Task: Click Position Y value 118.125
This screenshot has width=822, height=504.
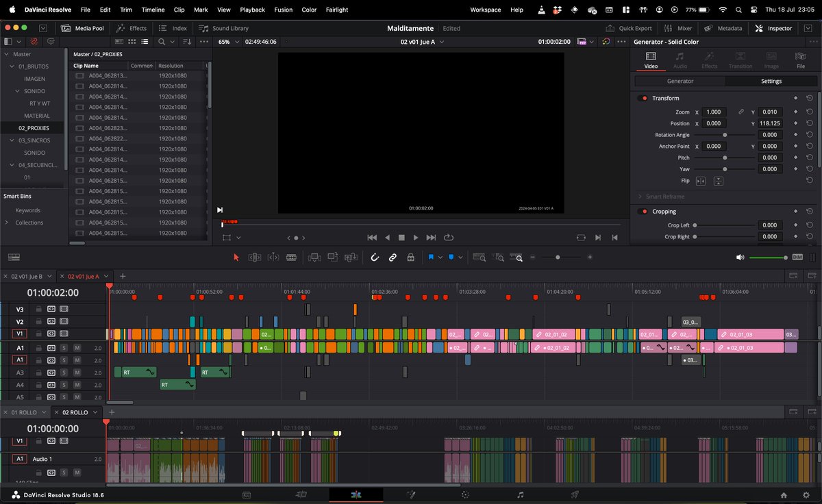Action: (x=770, y=123)
